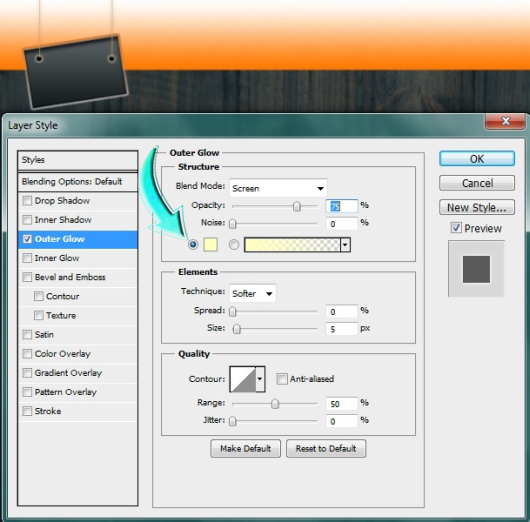Enable the Inner Shadow checkbox
Image resolution: width=530 pixels, height=522 pixels.
(27, 220)
